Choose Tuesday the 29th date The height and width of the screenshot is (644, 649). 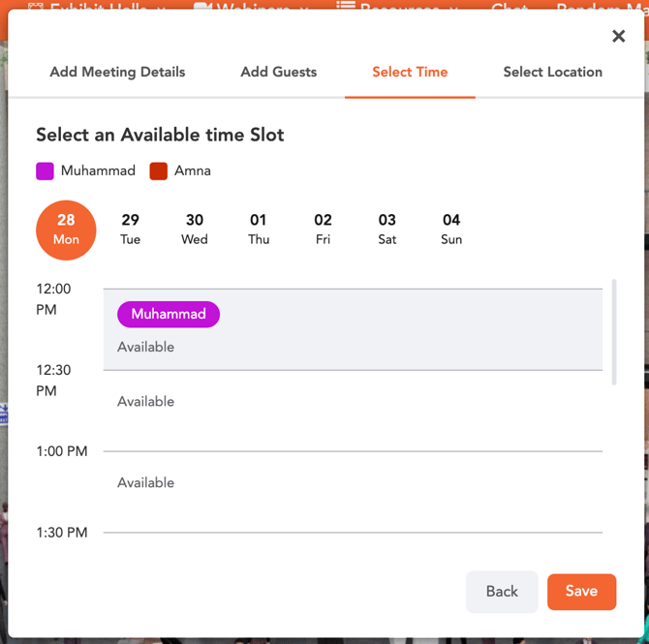131,230
